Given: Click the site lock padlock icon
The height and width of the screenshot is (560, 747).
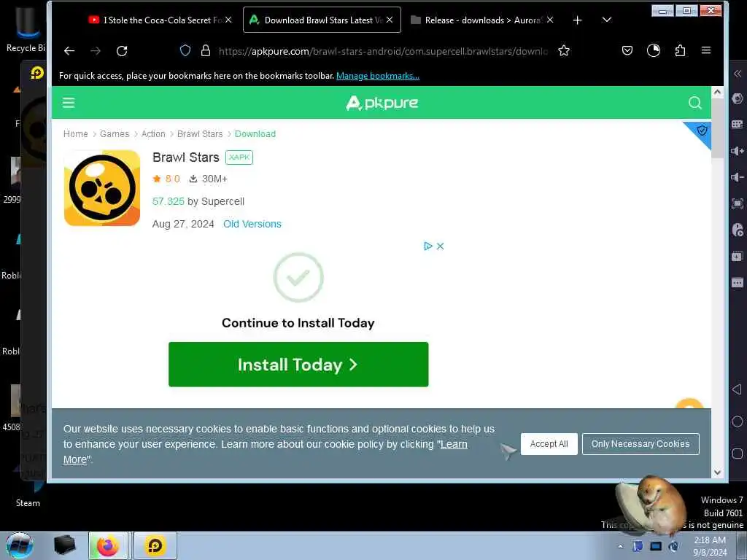Looking at the screenshot, I should 205,50.
